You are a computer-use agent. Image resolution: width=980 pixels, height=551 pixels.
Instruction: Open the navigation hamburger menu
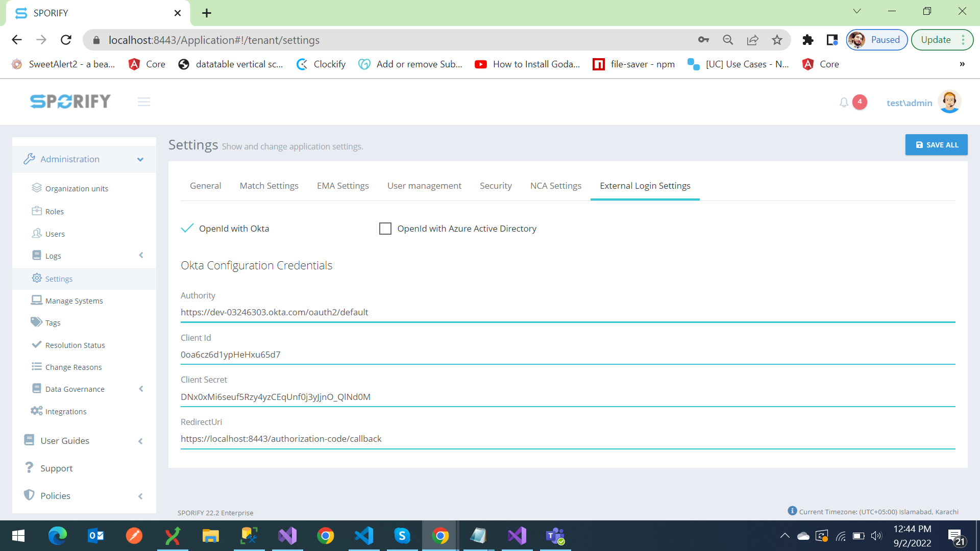click(143, 102)
